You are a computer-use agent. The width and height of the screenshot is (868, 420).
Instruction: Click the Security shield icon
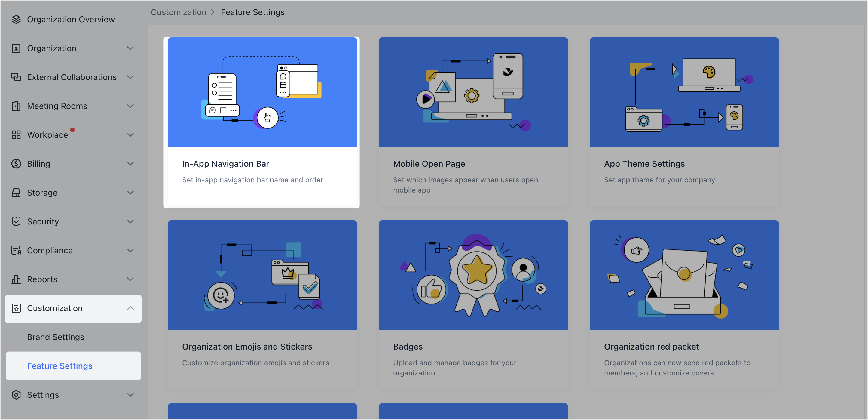(16, 222)
